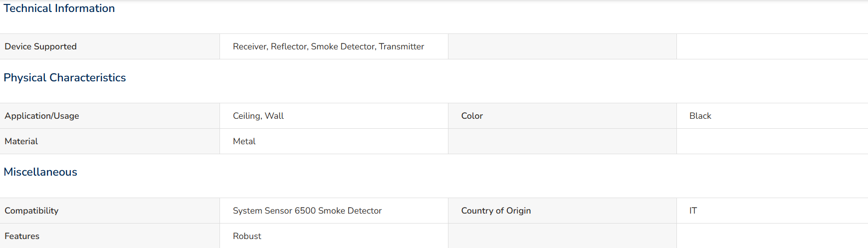The image size is (868, 248).
Task: Click the Receiver, Reflector, Smoke Detector, Transmitter value
Action: point(328,46)
